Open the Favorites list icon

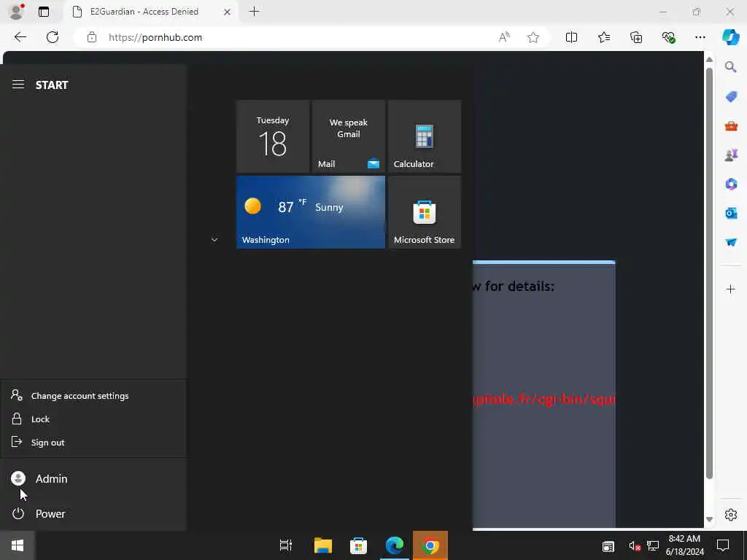(x=604, y=37)
